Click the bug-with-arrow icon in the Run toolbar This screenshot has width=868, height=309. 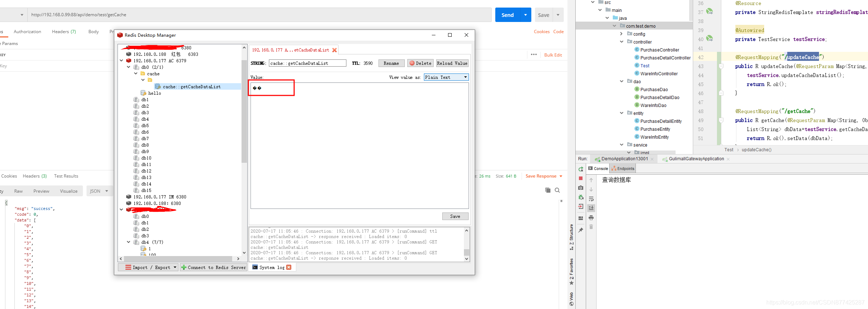(x=581, y=197)
